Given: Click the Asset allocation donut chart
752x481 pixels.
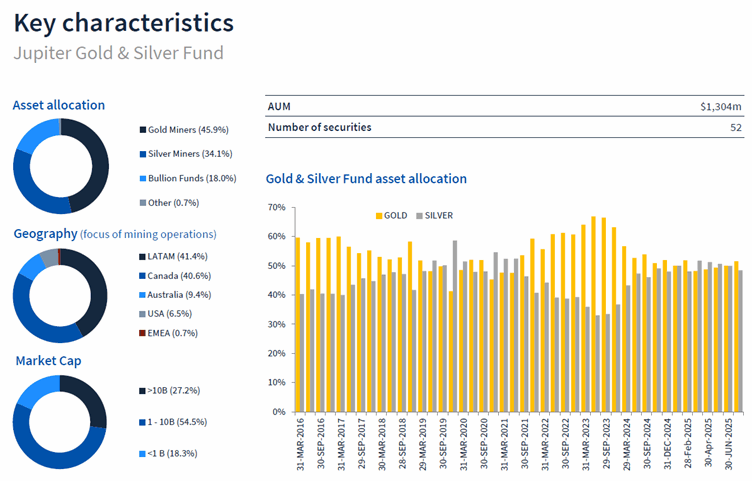Looking at the screenshot, I should tap(59, 165).
